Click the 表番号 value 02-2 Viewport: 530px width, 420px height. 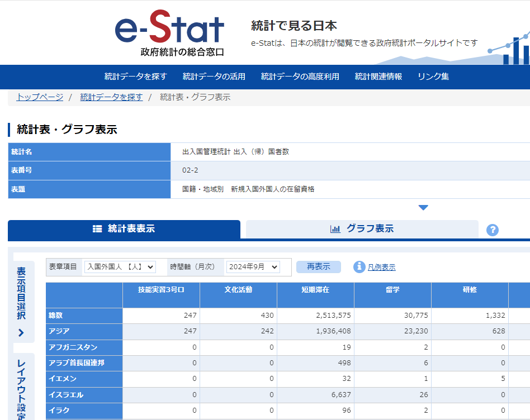[x=190, y=170]
